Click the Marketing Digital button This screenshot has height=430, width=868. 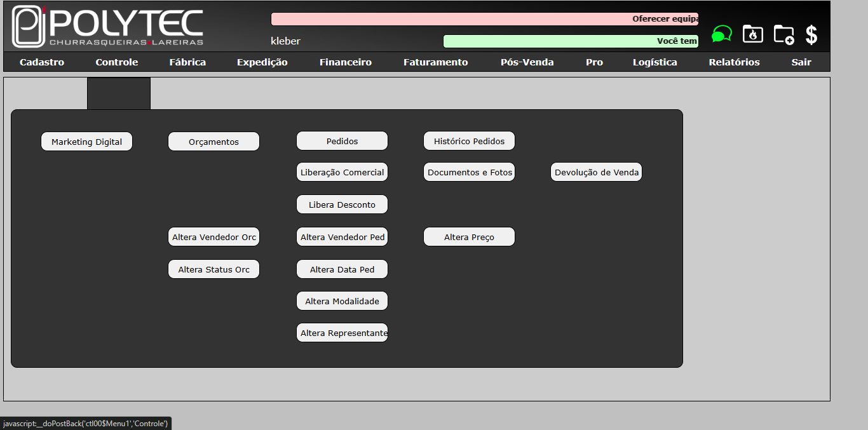(86, 142)
